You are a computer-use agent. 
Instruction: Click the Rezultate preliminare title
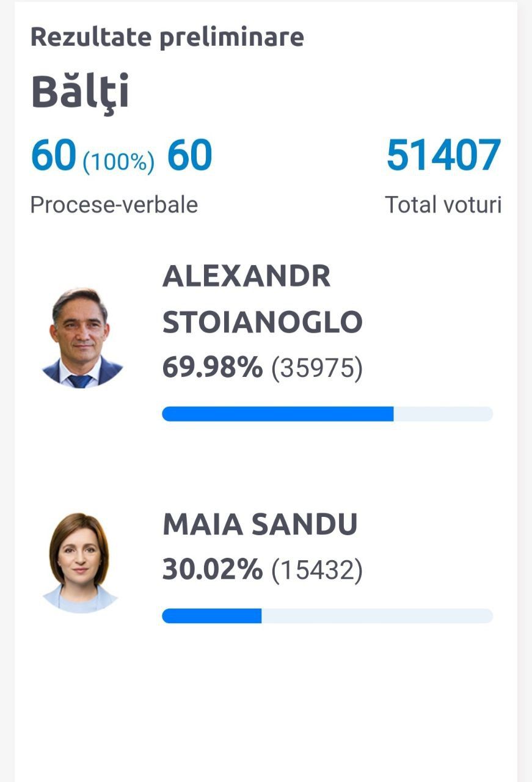click(167, 37)
